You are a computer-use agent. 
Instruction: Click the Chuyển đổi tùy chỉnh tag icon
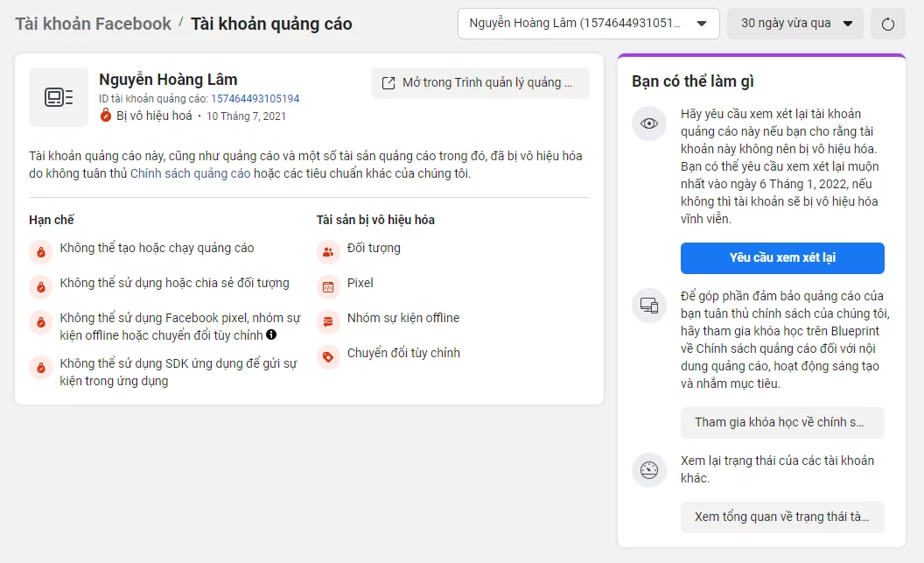[328, 356]
